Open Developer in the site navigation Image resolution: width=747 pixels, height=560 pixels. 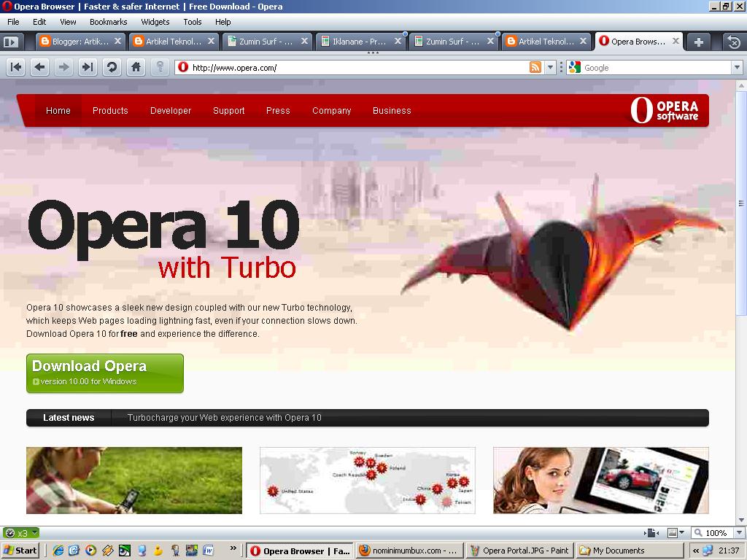pos(171,111)
